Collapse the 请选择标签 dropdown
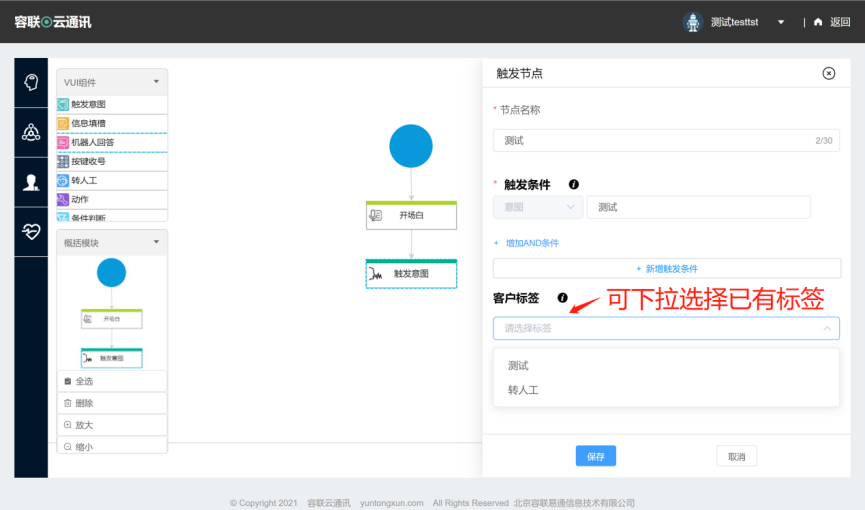The height and width of the screenshot is (510, 865). [x=826, y=328]
